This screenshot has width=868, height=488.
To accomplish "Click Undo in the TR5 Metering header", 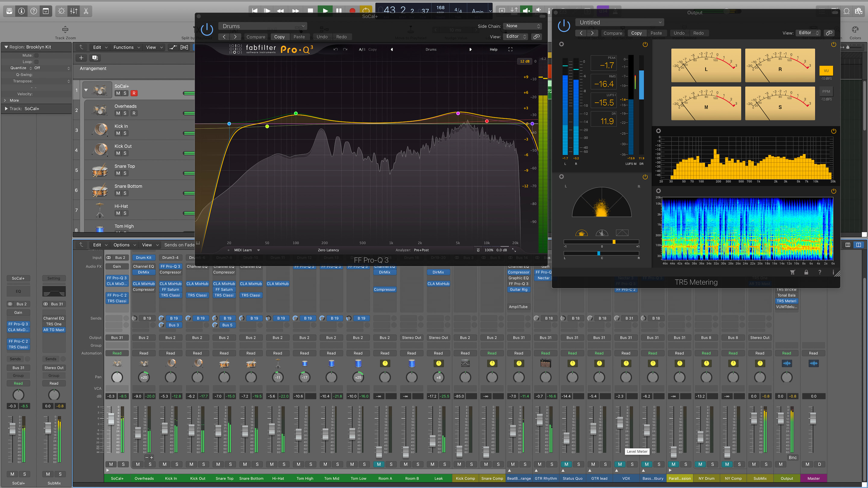I will pos(679,33).
